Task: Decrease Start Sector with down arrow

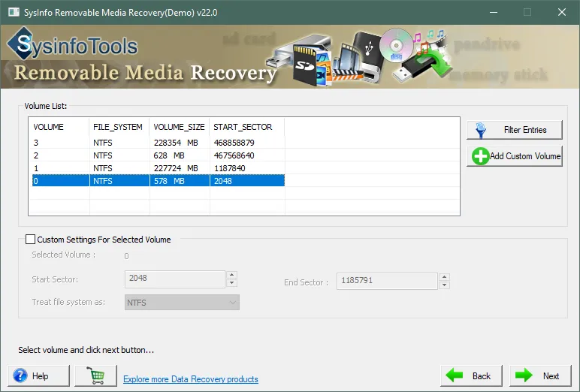Action: click(232, 283)
